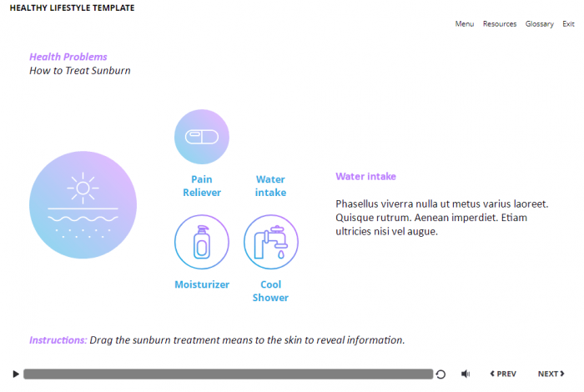
Task: Open the Glossary link
Action: [539, 24]
